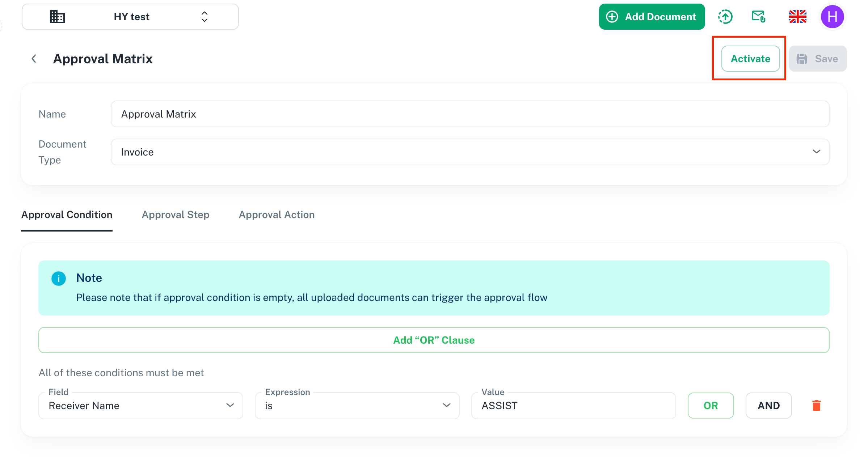868x458 pixels.
Task: Delete the condition with the trash icon
Action: [816, 406]
